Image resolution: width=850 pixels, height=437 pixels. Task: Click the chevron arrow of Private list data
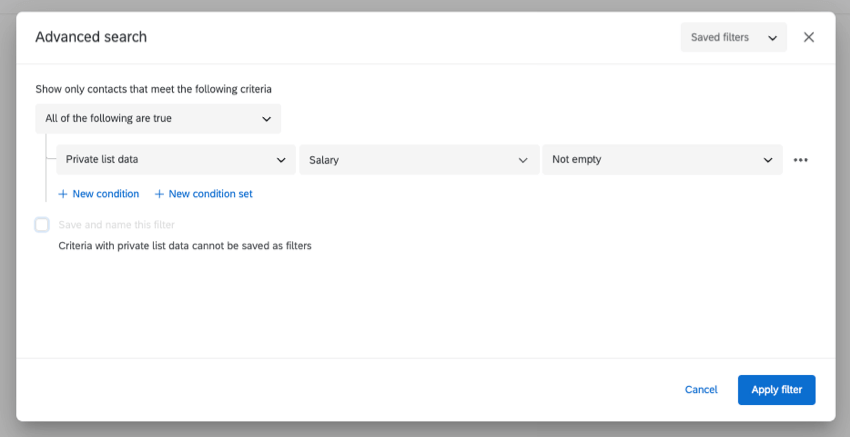click(x=280, y=160)
